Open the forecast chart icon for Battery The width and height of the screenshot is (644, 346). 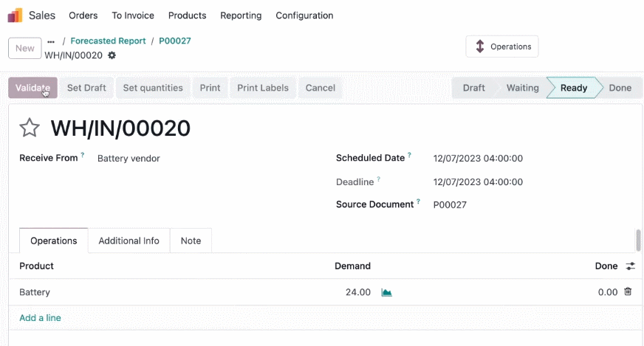point(386,292)
